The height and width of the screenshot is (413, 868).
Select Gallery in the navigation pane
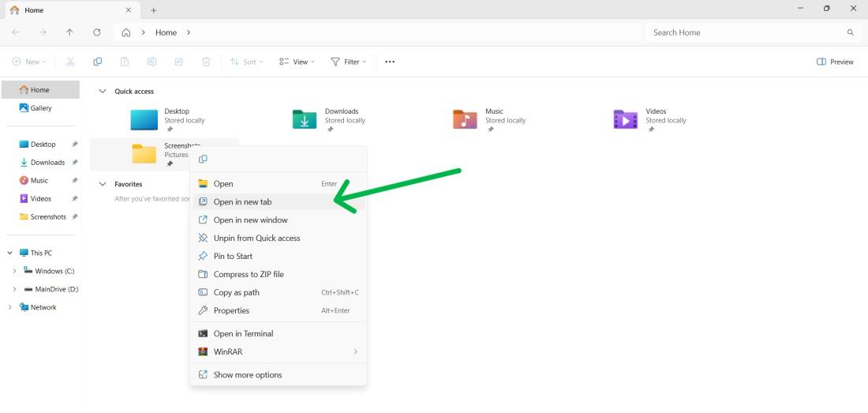coord(40,108)
